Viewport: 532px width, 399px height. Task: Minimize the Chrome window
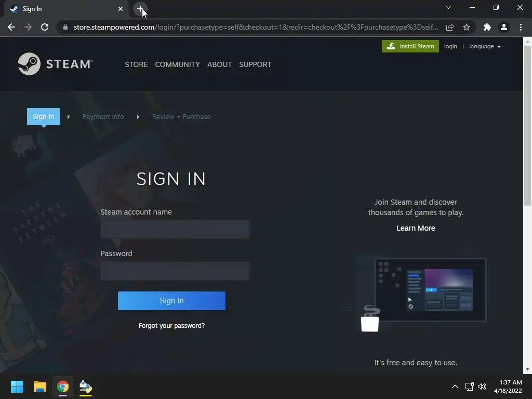(x=472, y=7)
